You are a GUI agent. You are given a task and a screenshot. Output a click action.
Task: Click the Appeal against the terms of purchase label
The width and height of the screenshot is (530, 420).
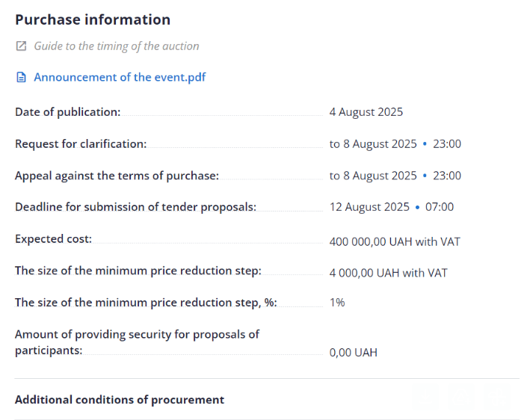point(117,176)
